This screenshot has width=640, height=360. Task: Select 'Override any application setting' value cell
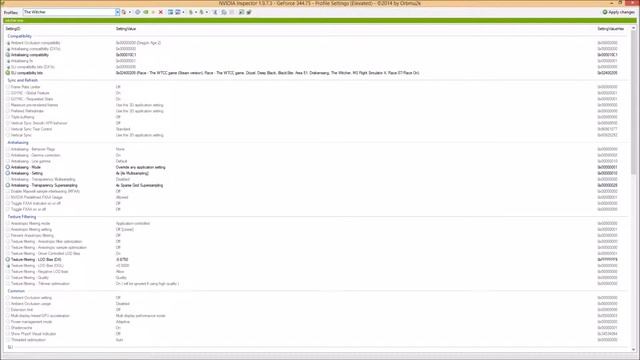pyautogui.click(x=140, y=167)
